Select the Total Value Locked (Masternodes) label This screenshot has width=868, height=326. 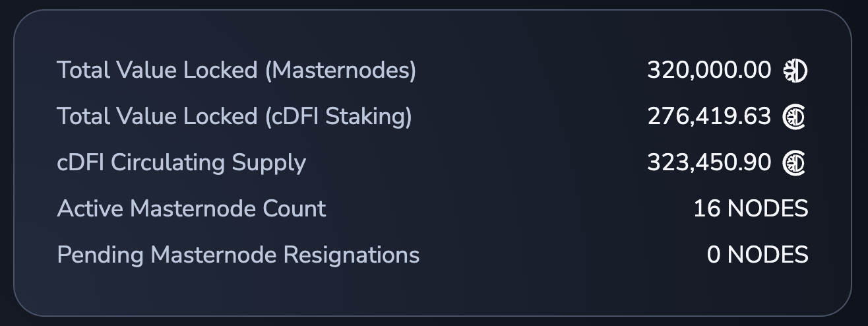click(x=236, y=70)
